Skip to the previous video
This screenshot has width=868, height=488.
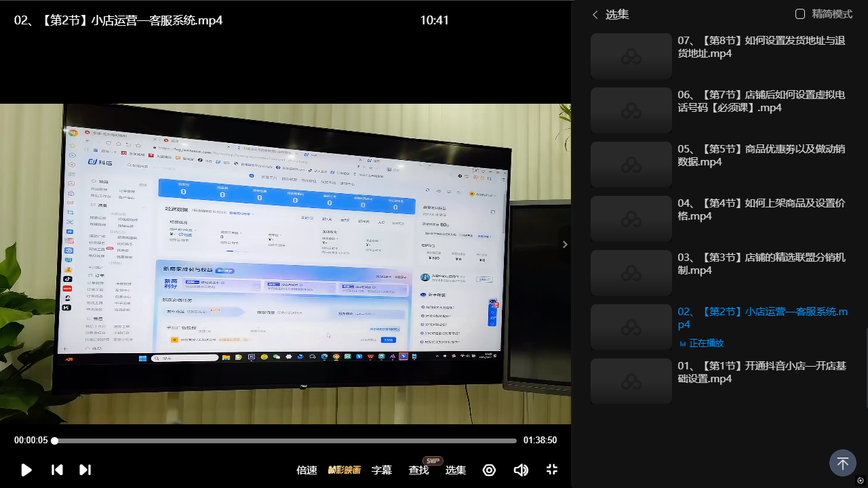click(x=58, y=470)
